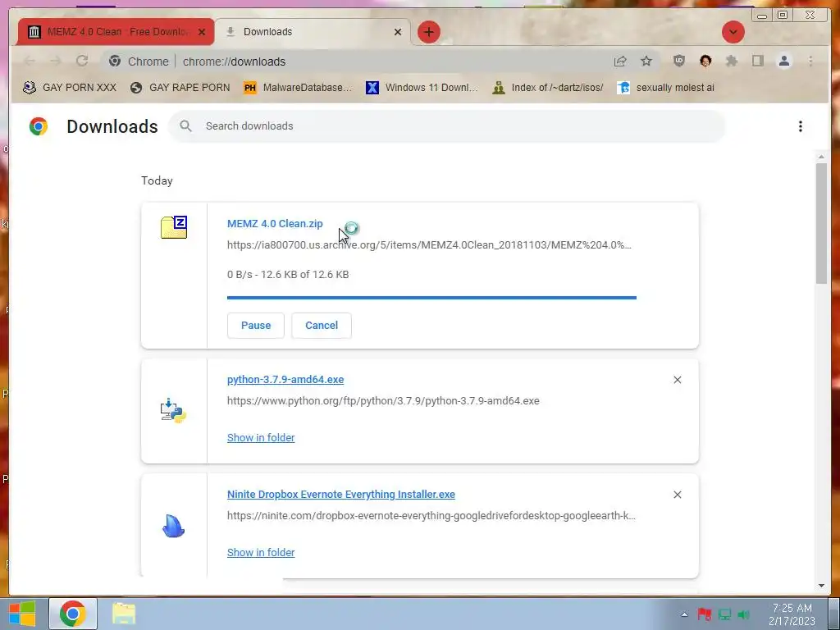Click the avatar face extension icon
840x630 pixels.
coord(705,61)
